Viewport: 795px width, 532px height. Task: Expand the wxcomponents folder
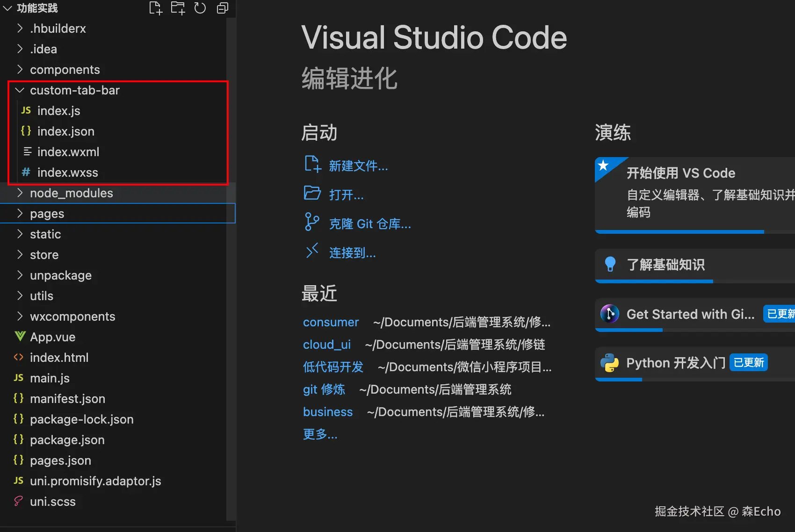[x=20, y=316]
